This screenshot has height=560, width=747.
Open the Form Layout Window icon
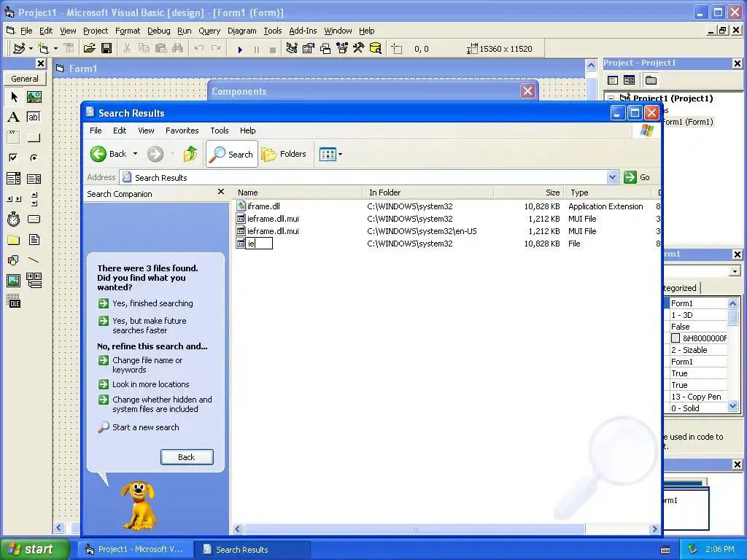(325, 49)
